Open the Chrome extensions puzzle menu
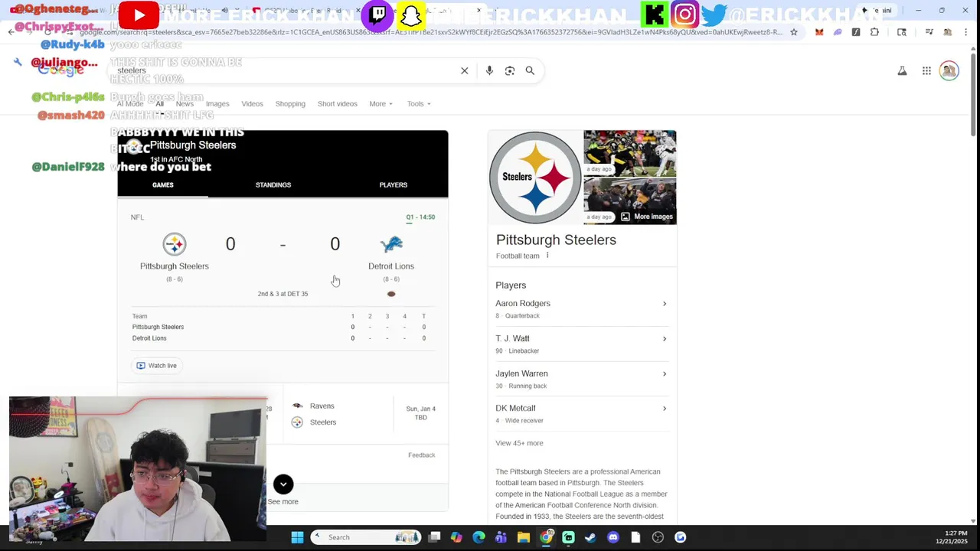Viewport: 980px width, 551px height. (x=874, y=32)
